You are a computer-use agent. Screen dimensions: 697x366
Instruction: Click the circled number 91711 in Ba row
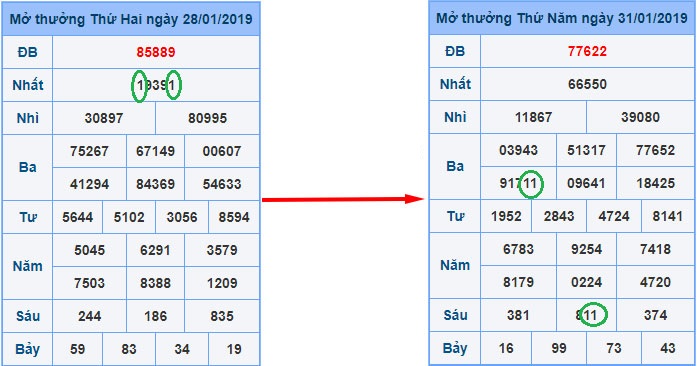click(519, 183)
